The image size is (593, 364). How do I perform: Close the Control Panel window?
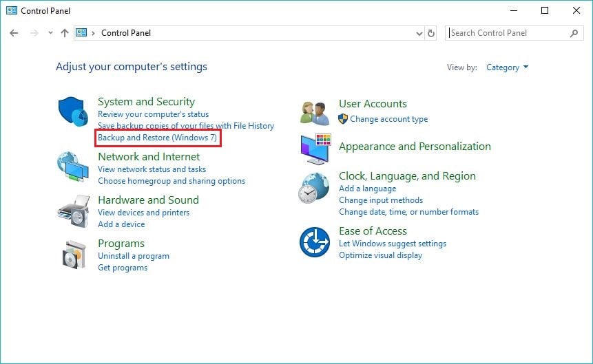(576, 10)
